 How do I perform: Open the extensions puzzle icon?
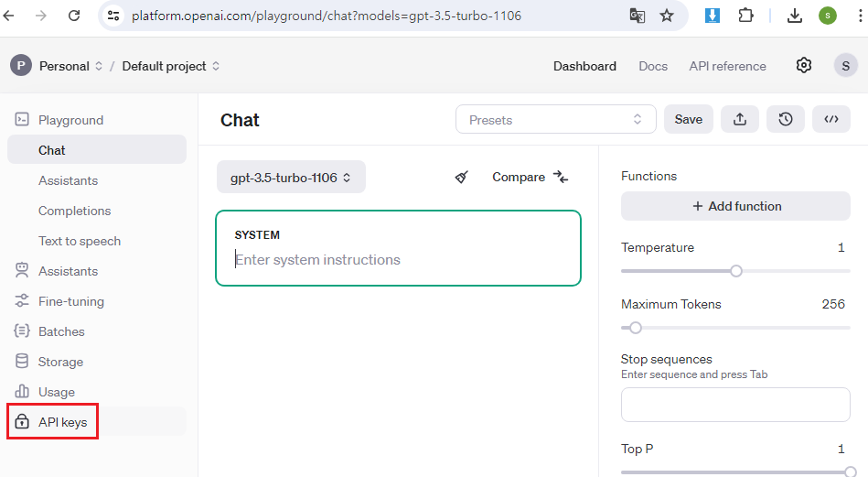[745, 16]
